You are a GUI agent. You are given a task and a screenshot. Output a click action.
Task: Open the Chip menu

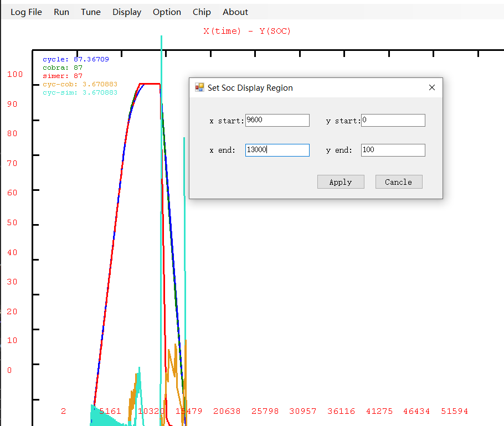202,12
